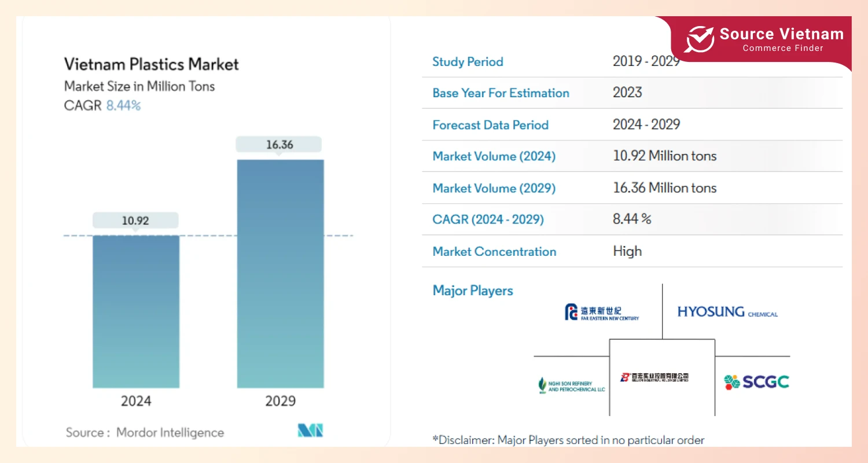The height and width of the screenshot is (463, 868).
Task: Select the Far Eastern New Century logo
Action: (602, 313)
